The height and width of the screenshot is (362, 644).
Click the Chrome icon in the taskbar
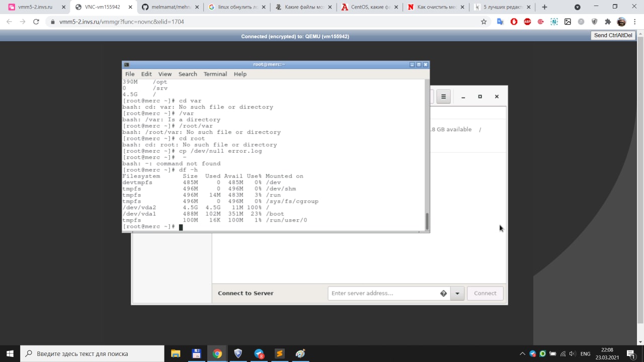click(x=217, y=353)
